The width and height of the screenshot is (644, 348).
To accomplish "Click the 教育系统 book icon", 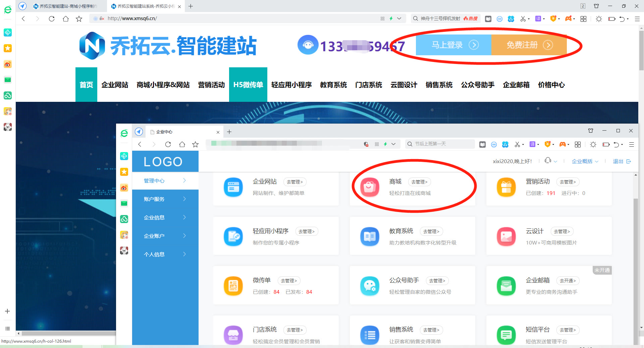I will click(x=370, y=236).
